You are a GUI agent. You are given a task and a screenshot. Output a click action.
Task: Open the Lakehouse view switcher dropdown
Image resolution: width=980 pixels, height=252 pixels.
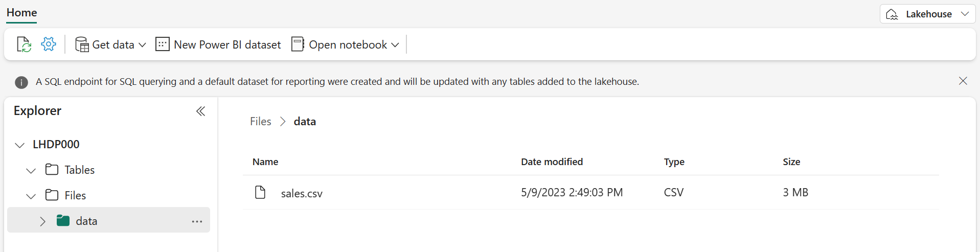pos(927,14)
